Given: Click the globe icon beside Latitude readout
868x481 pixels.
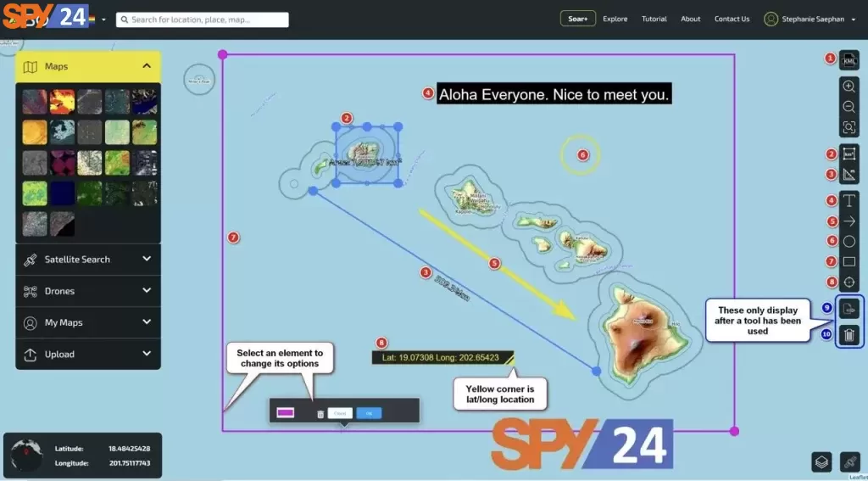Looking at the screenshot, I should pos(26,455).
